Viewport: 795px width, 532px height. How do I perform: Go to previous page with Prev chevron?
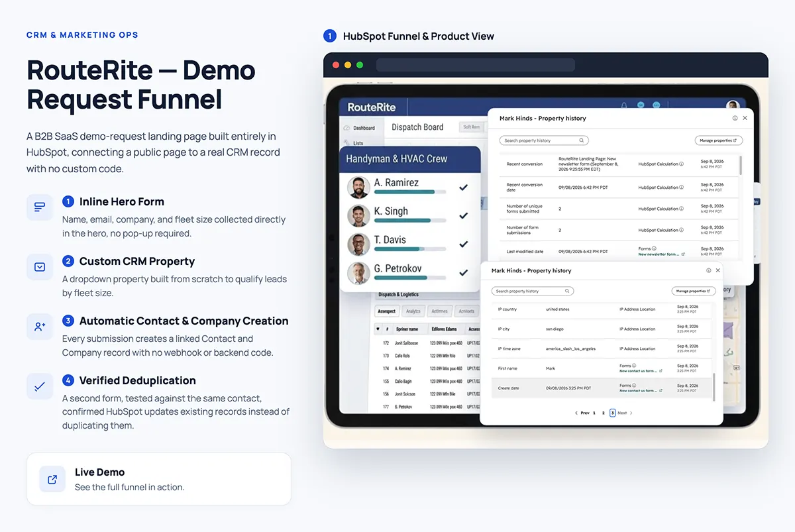pos(576,413)
